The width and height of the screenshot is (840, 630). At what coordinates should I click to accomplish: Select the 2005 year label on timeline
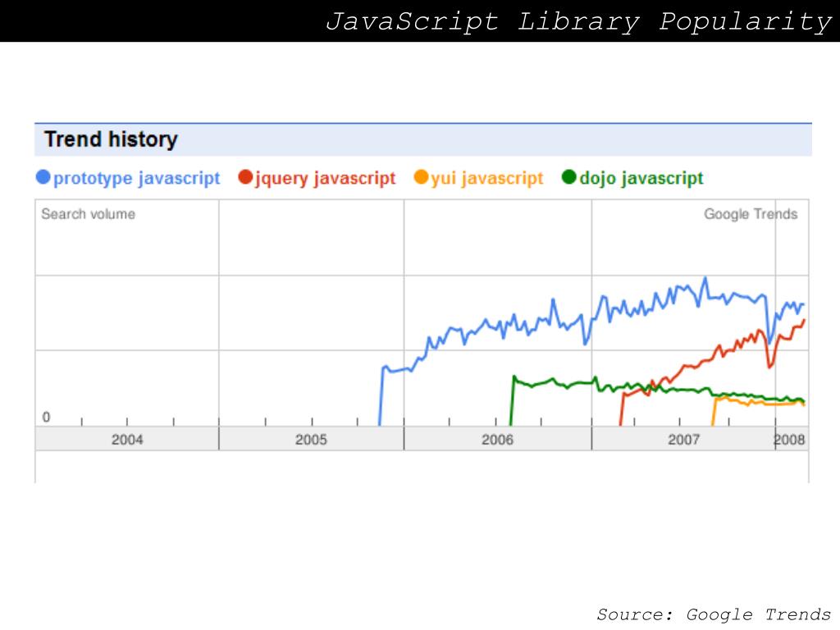311,440
